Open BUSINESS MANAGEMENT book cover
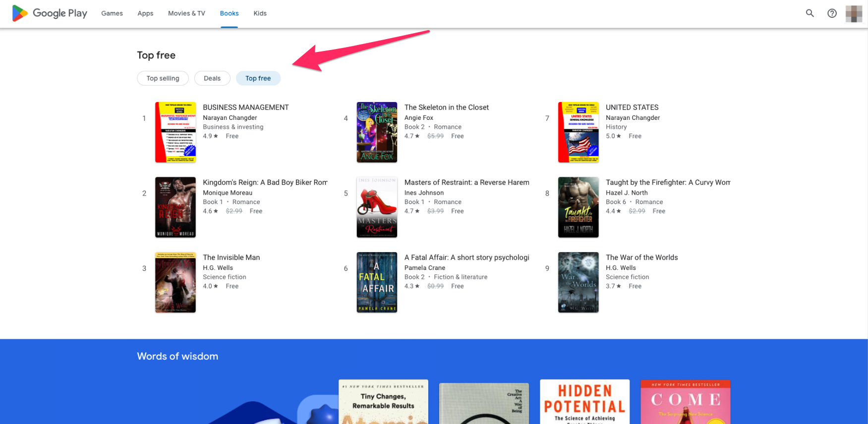The height and width of the screenshot is (424, 868). tap(175, 132)
